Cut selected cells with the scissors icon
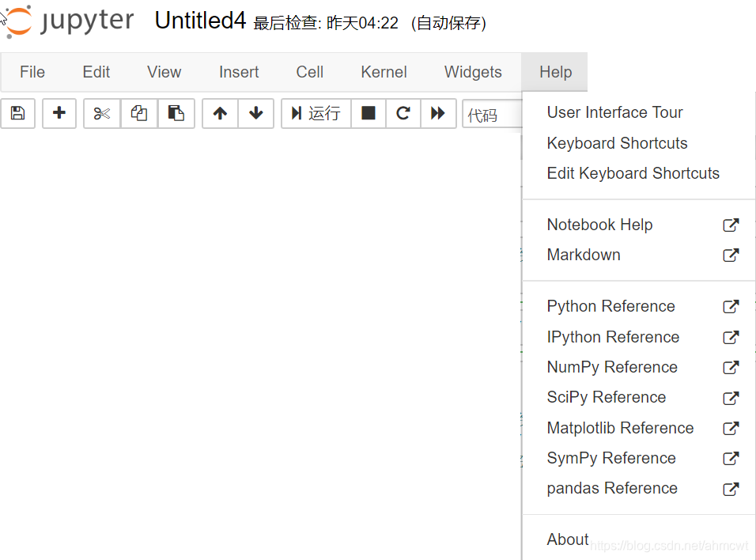This screenshot has height=560, width=756. click(101, 113)
